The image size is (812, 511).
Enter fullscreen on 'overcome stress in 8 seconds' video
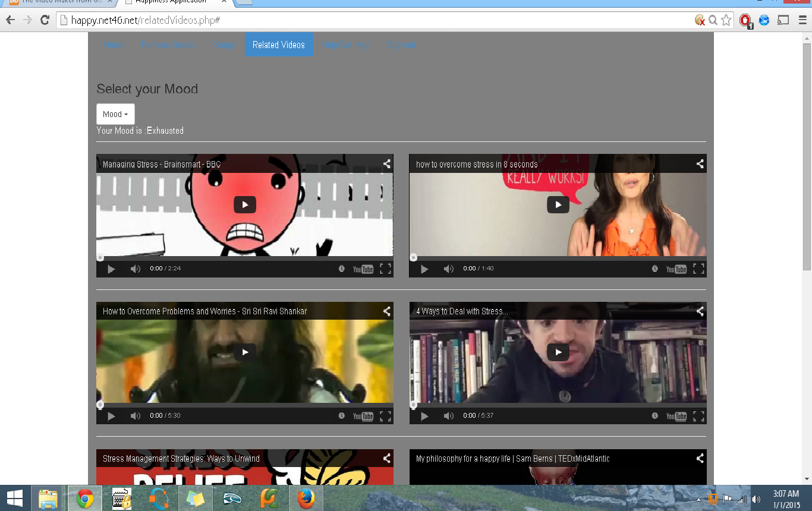699,269
